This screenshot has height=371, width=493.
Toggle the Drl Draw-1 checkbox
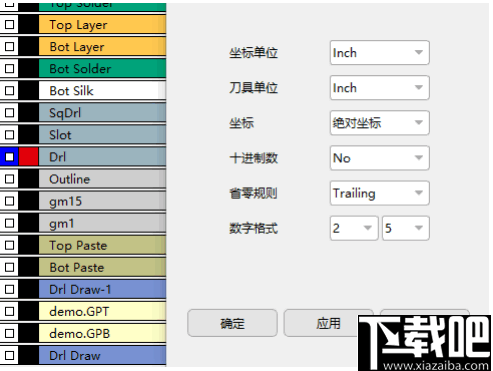pos(9,289)
